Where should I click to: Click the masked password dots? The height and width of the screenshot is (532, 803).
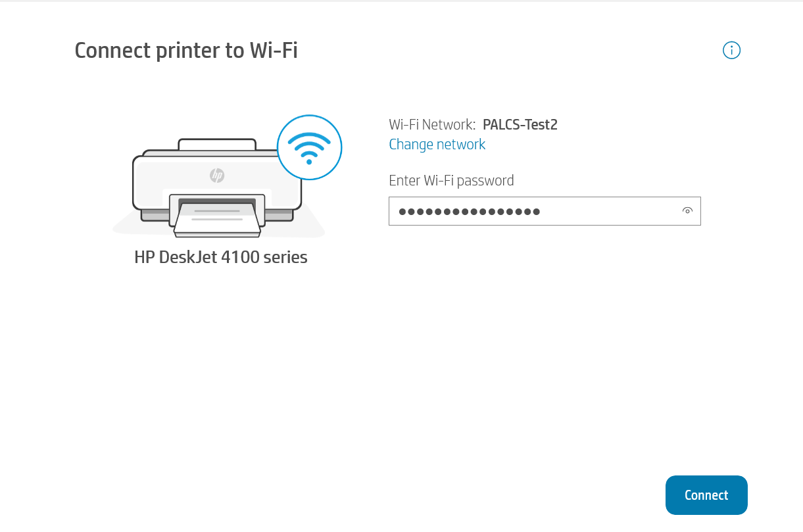pyautogui.click(x=469, y=212)
